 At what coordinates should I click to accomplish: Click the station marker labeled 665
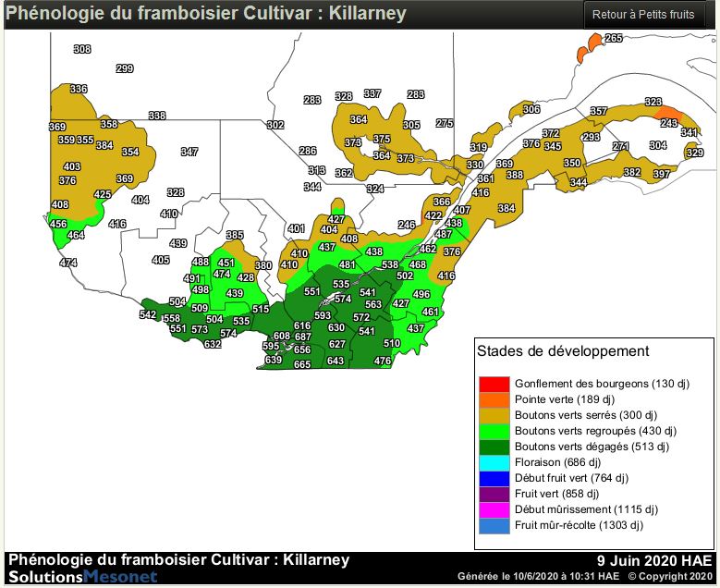pyautogui.click(x=302, y=365)
